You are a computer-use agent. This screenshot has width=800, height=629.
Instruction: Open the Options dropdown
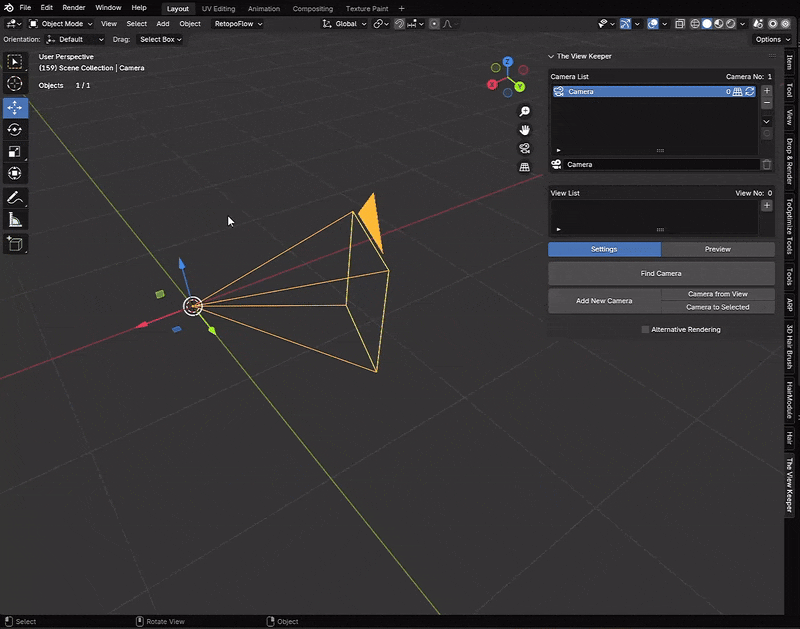click(772, 39)
